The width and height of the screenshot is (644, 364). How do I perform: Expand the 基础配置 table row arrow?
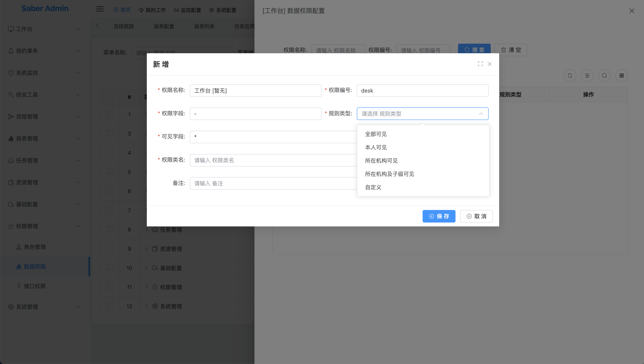pyautogui.click(x=146, y=268)
